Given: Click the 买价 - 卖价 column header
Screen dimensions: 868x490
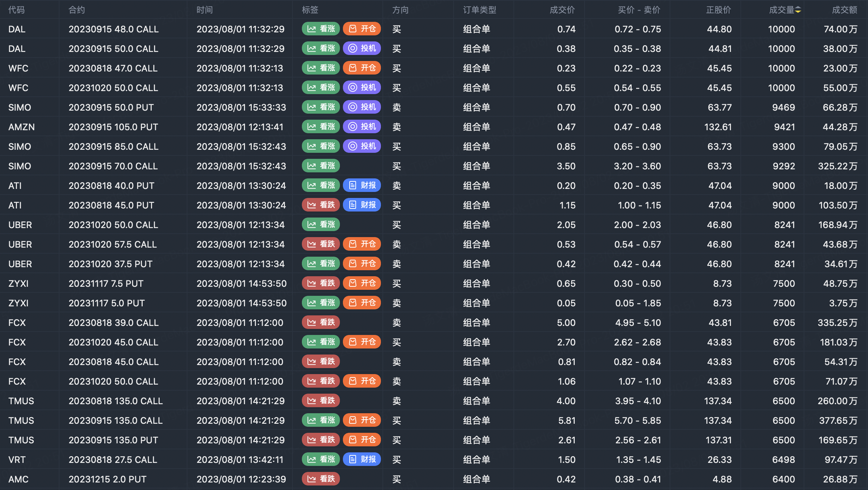Looking at the screenshot, I should (x=639, y=10).
